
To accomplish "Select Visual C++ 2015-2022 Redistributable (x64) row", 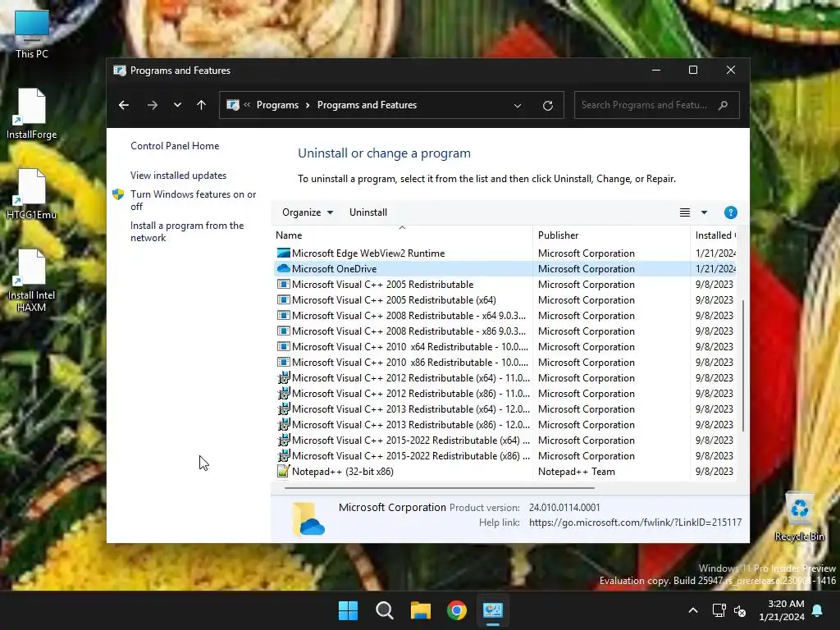I will [x=504, y=440].
